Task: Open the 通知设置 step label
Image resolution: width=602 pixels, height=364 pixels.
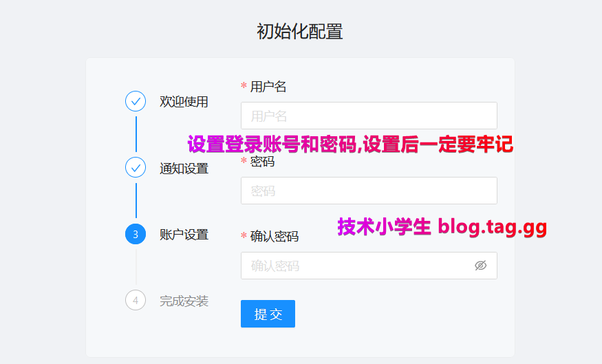Action: click(x=184, y=169)
